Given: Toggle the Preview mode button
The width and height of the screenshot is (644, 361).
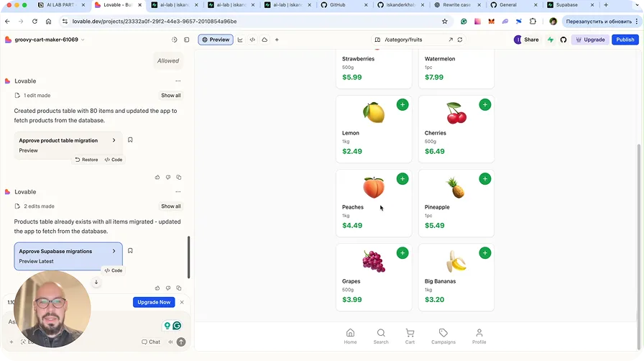Looking at the screenshot, I should (216, 40).
